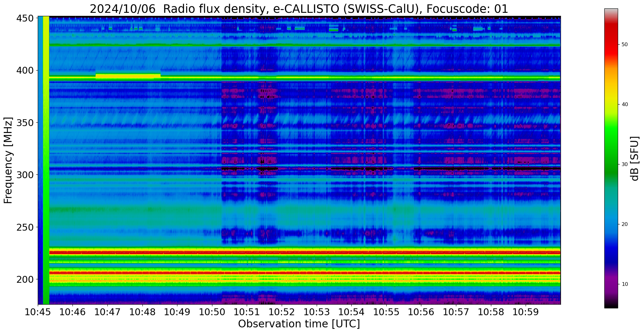Click the 10:46 time tick label

pyautogui.click(x=73, y=312)
